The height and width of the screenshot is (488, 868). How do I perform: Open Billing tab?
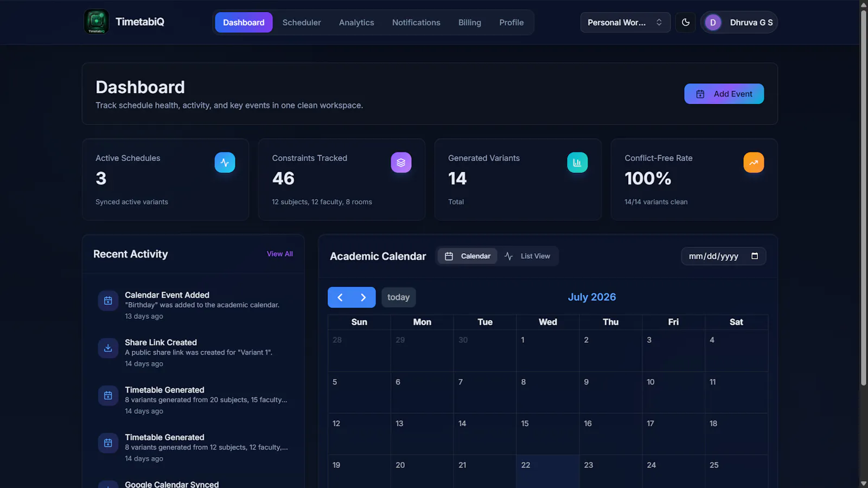(470, 22)
